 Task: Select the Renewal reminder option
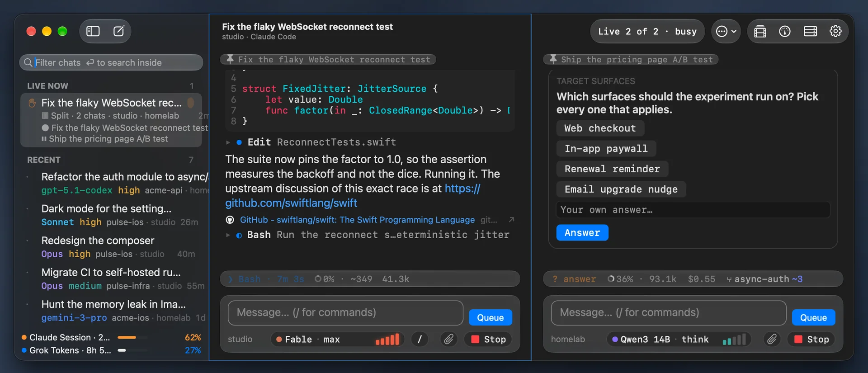pyautogui.click(x=612, y=169)
